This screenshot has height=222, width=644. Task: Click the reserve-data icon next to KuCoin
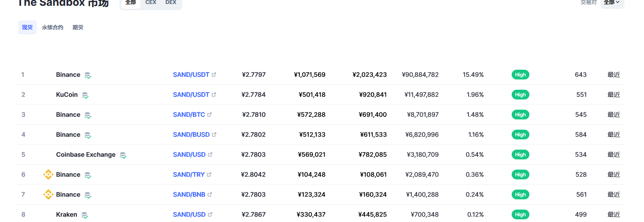coord(85,95)
